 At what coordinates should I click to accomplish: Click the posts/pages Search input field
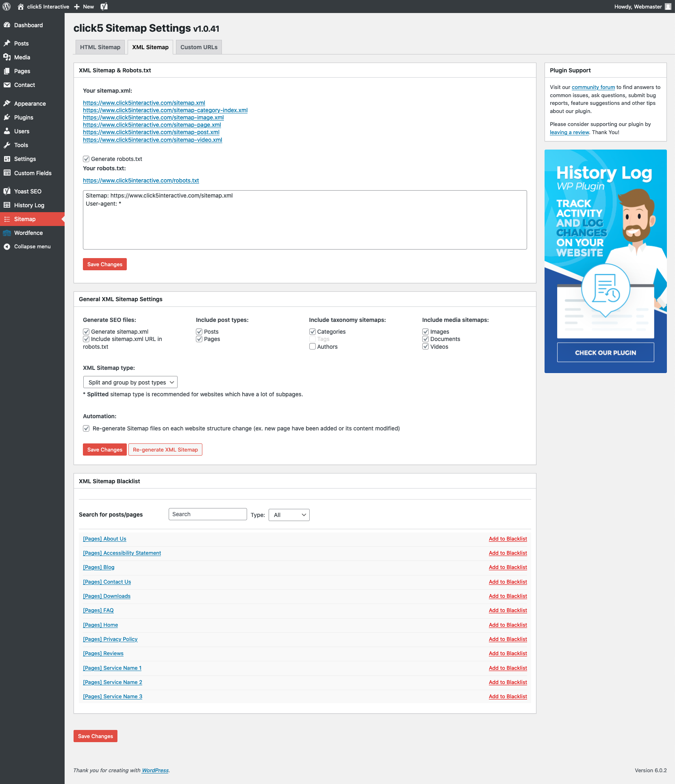208,514
